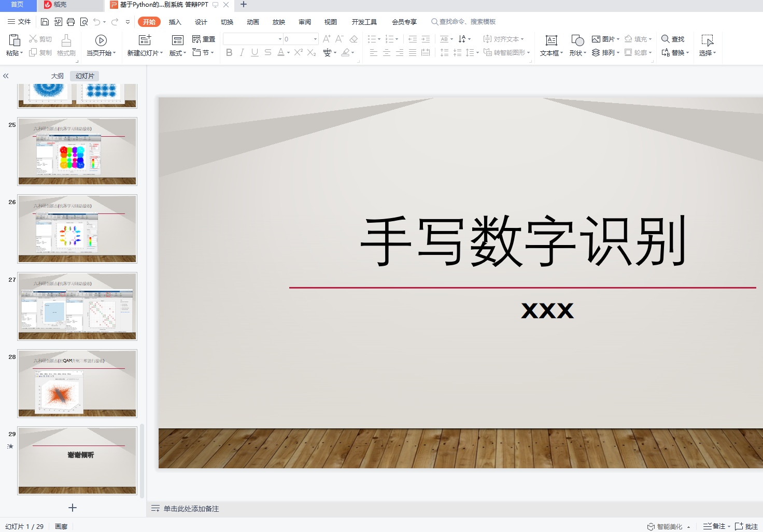Click the search commands field 查找命令
This screenshot has width=763, height=532.
463,22
